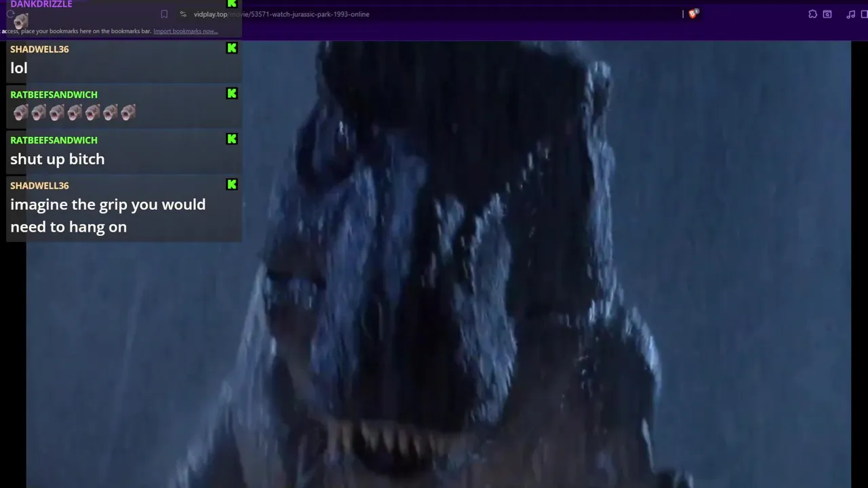Open the extensions puzzle icon

[812, 14]
